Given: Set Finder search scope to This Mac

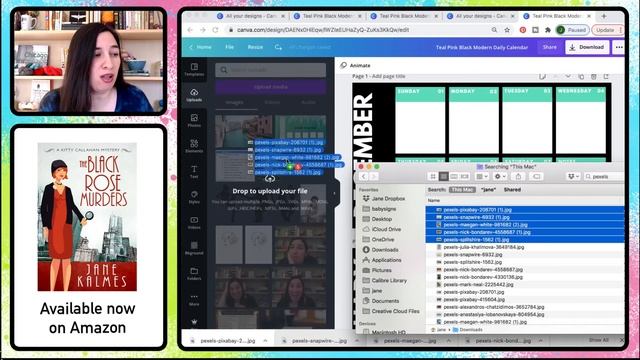Looking at the screenshot, I should [462, 190].
